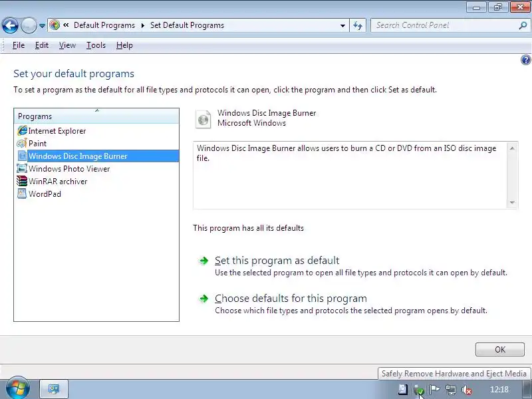Click Set Default Programs in the breadcrumb

pos(187,25)
